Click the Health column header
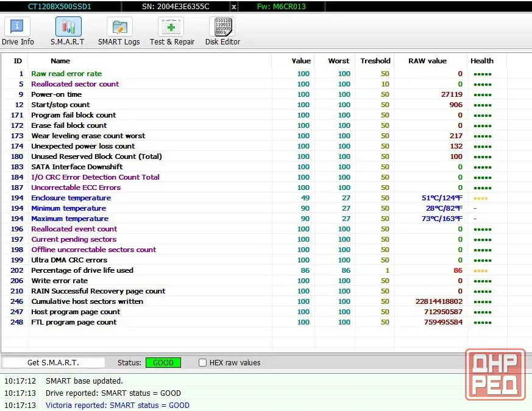Viewport: 532px width, 411px height. pyautogui.click(x=482, y=61)
